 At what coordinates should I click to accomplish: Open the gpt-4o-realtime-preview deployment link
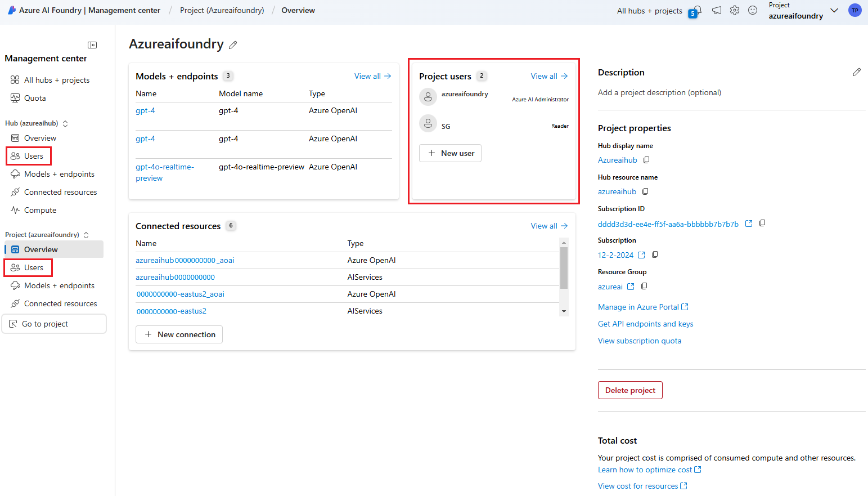pos(165,172)
